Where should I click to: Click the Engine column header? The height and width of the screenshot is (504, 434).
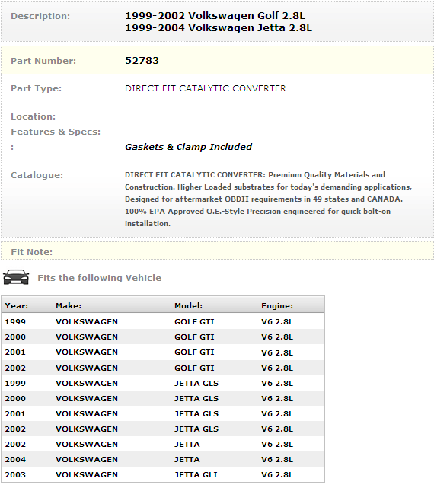[x=277, y=306]
